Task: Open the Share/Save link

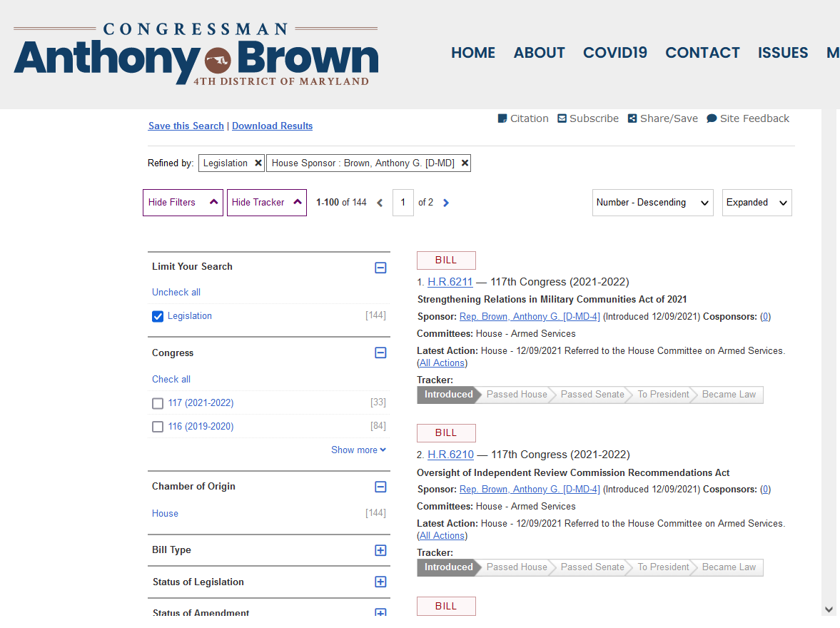Action: pyautogui.click(x=669, y=118)
